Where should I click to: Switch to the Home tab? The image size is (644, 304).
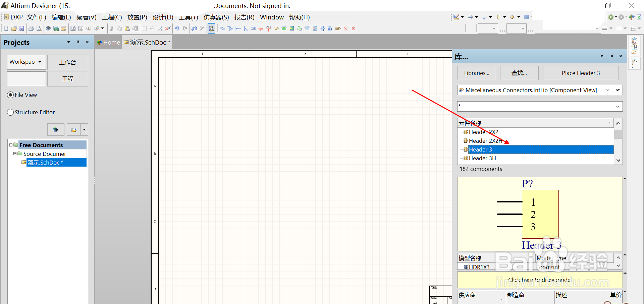pyautogui.click(x=108, y=42)
